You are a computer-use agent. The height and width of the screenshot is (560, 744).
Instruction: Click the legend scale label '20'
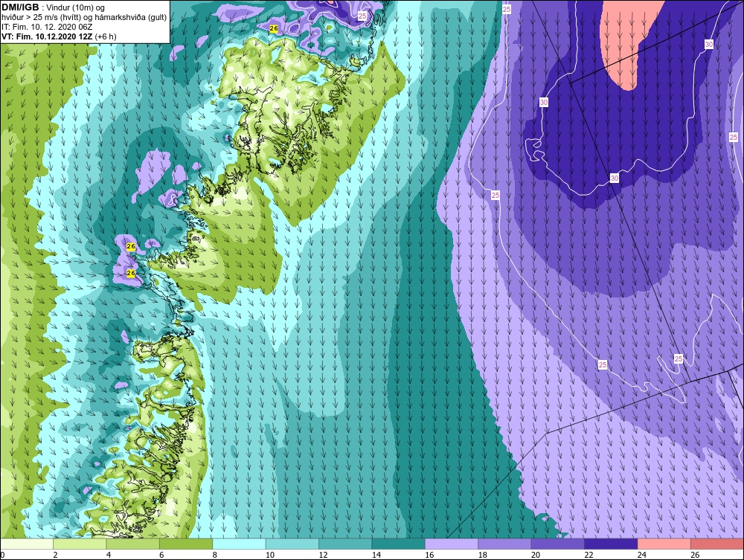click(536, 555)
